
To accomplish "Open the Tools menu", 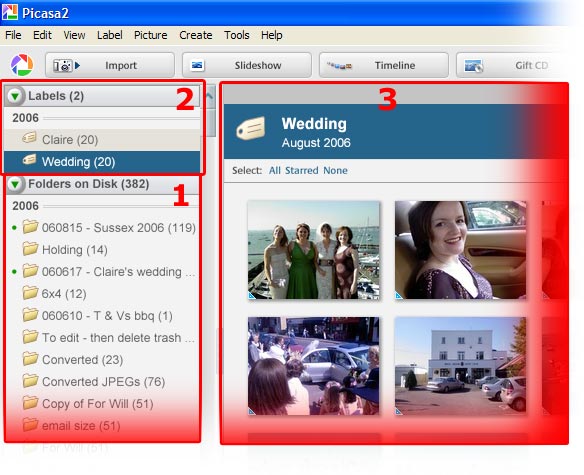I will pos(237,35).
